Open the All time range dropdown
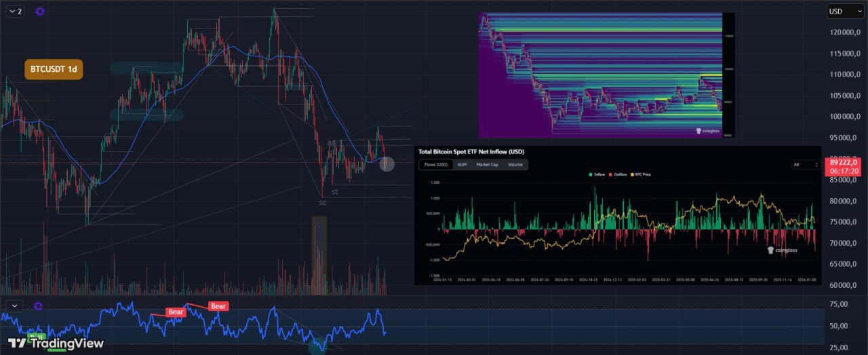This screenshot has height=355, width=868. [x=806, y=164]
